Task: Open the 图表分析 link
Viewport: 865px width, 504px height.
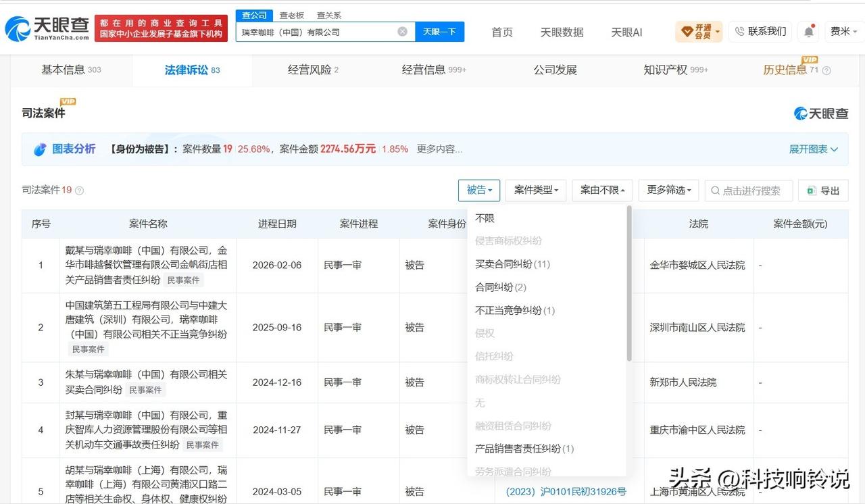Action: point(74,149)
